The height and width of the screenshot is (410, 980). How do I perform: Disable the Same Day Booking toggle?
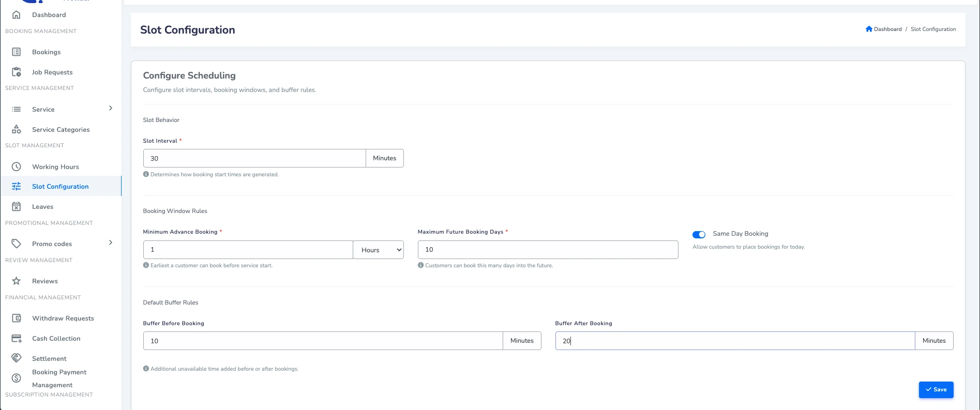699,234
